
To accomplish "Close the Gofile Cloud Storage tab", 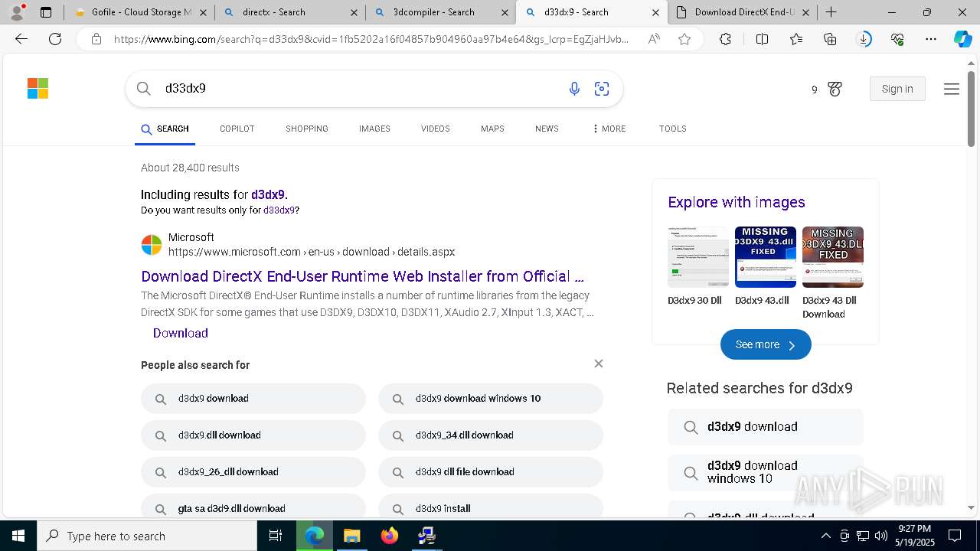I will coord(204,12).
